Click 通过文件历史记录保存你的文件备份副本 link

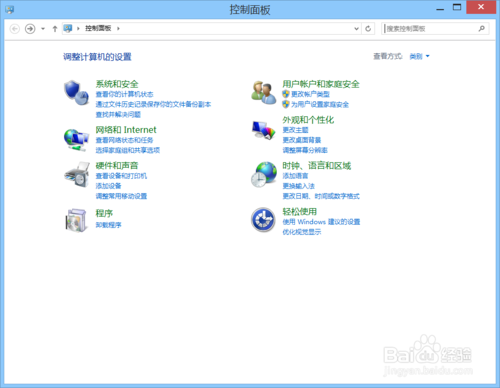(153, 104)
